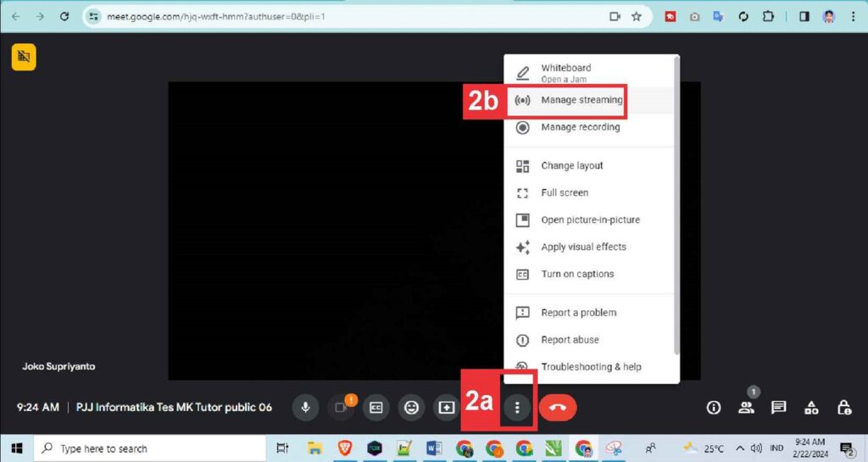The height and width of the screenshot is (462, 868).
Task: Open the chat with everyone icon
Action: click(778, 408)
